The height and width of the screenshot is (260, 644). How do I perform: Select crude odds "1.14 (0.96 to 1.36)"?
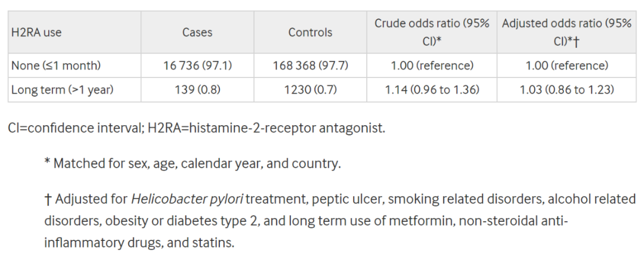(432, 90)
